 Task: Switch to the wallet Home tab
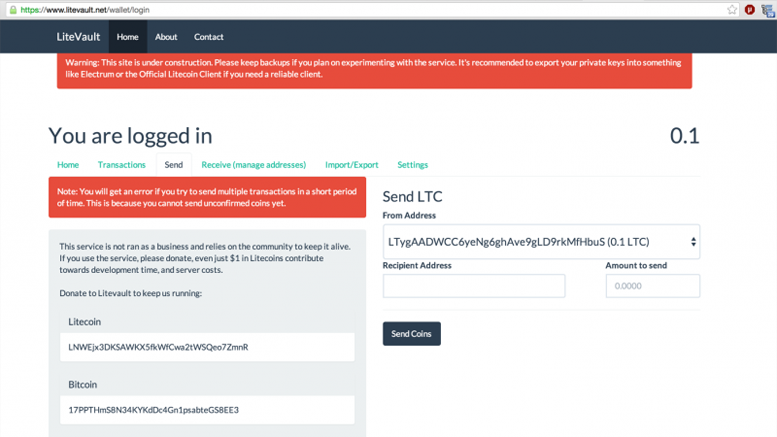pyautogui.click(x=68, y=164)
